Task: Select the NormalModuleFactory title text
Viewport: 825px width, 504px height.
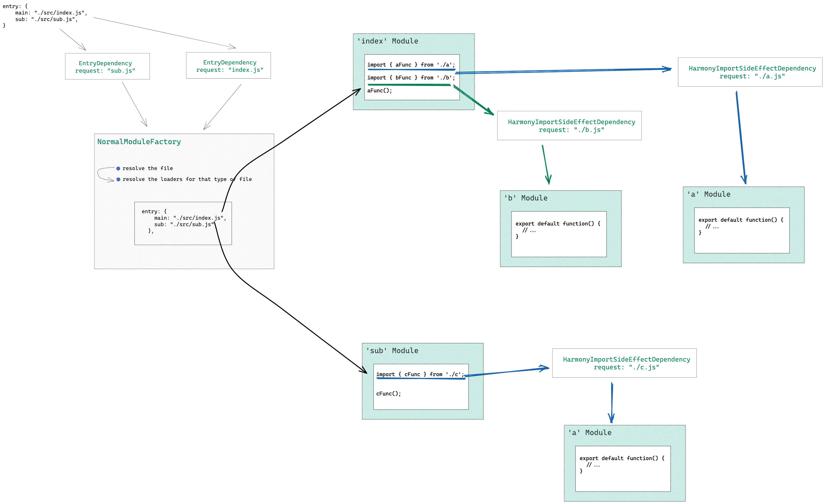Action: coord(139,142)
